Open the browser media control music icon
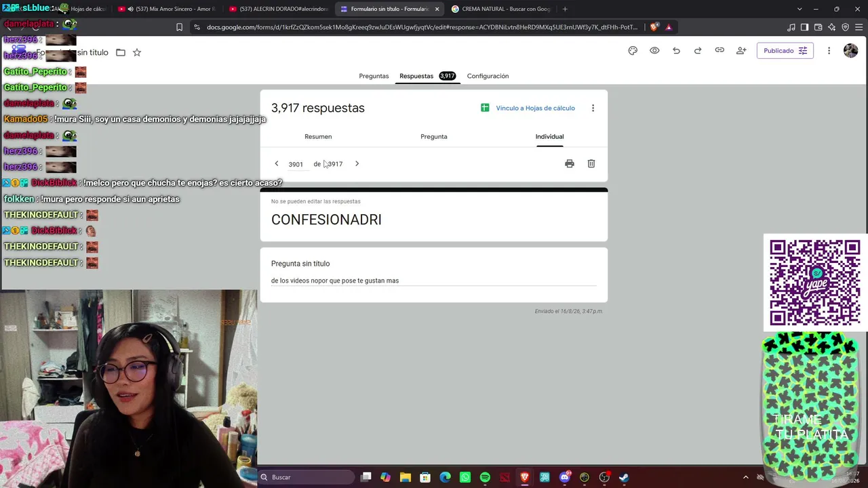 [x=791, y=27]
